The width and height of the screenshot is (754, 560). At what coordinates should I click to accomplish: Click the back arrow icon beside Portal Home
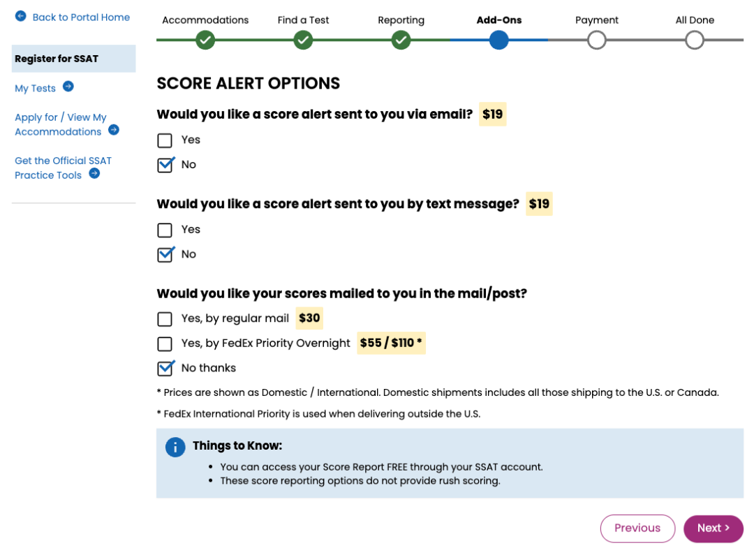[x=21, y=16]
